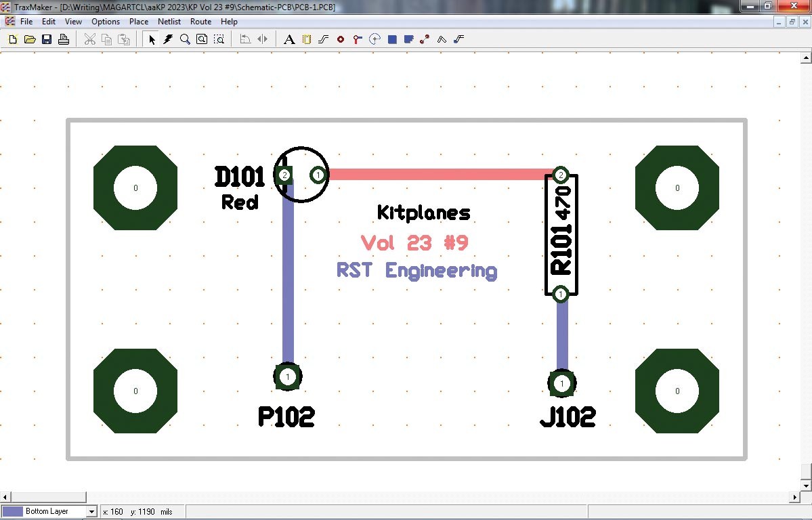Image resolution: width=812 pixels, height=520 pixels.
Task: Select the Place Component icon
Action: 307,39
